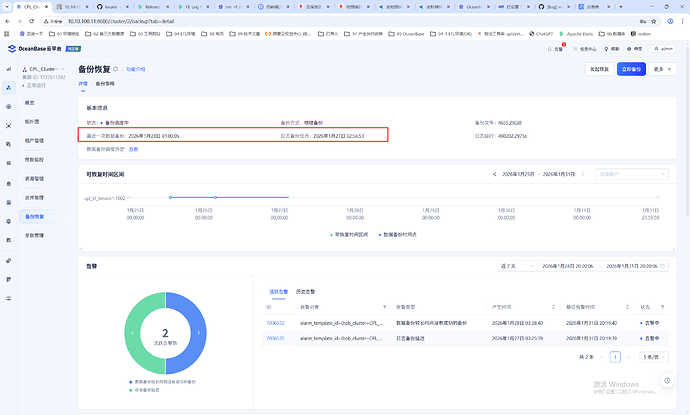The height and width of the screenshot is (415, 690).
Task: Go to previous recoverable time range arrow
Action: pyautogui.click(x=496, y=174)
